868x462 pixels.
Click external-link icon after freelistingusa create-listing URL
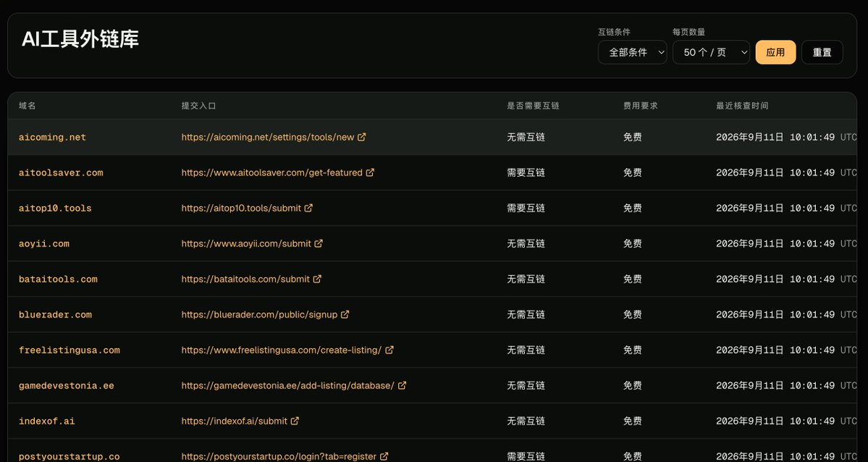point(389,350)
